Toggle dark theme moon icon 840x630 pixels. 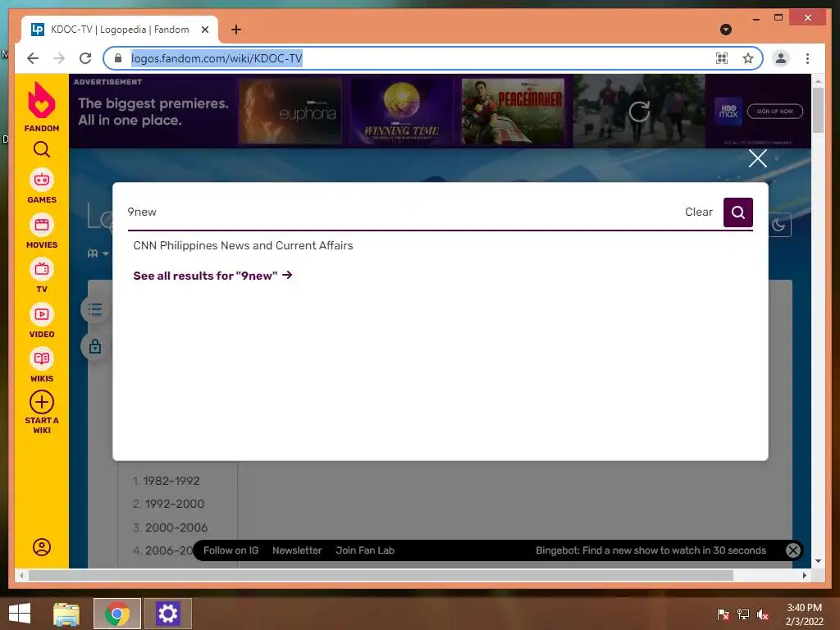click(x=779, y=225)
